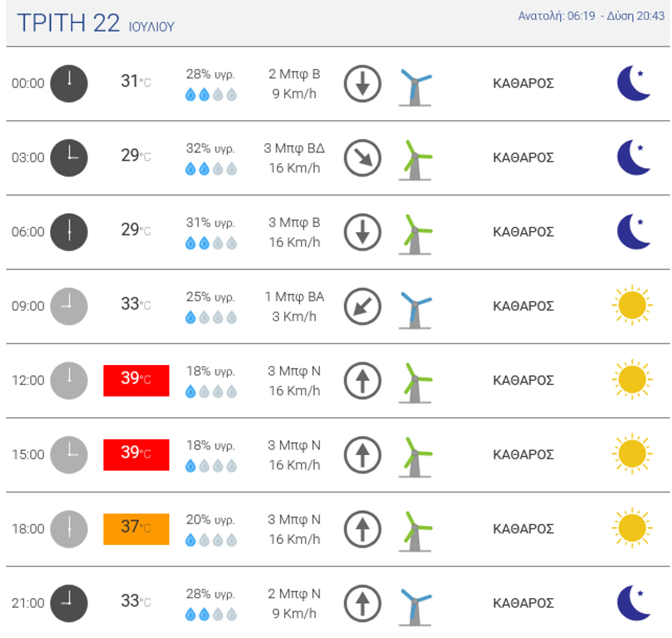Click the red 39°C box at 12:00
The height and width of the screenshot is (638, 672).
click(136, 381)
